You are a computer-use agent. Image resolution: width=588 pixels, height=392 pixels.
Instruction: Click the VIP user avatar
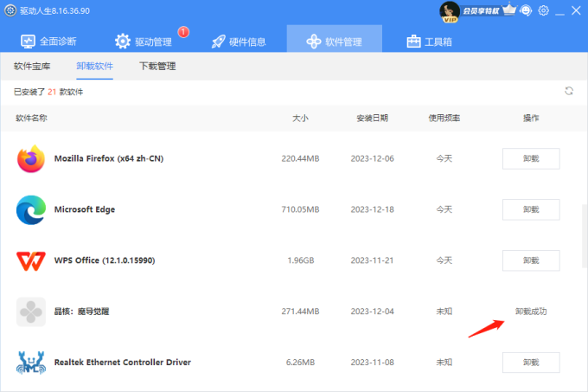point(449,11)
